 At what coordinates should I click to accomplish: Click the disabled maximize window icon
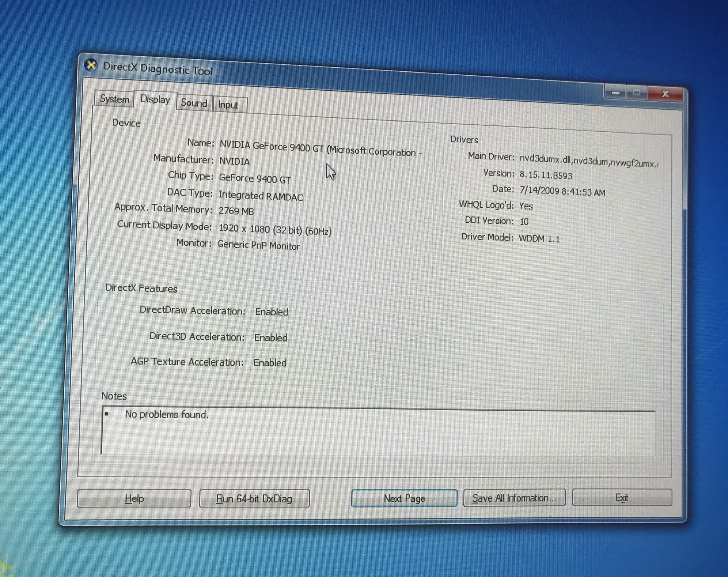pyautogui.click(x=636, y=93)
